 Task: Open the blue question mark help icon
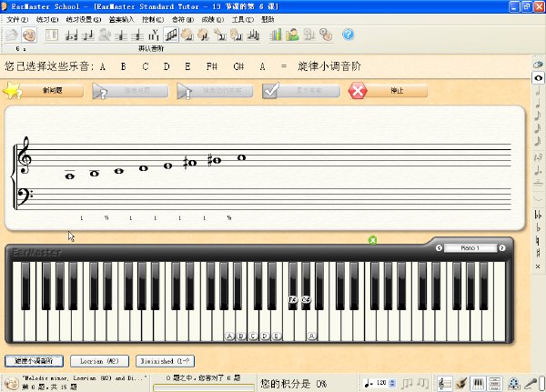[348, 35]
